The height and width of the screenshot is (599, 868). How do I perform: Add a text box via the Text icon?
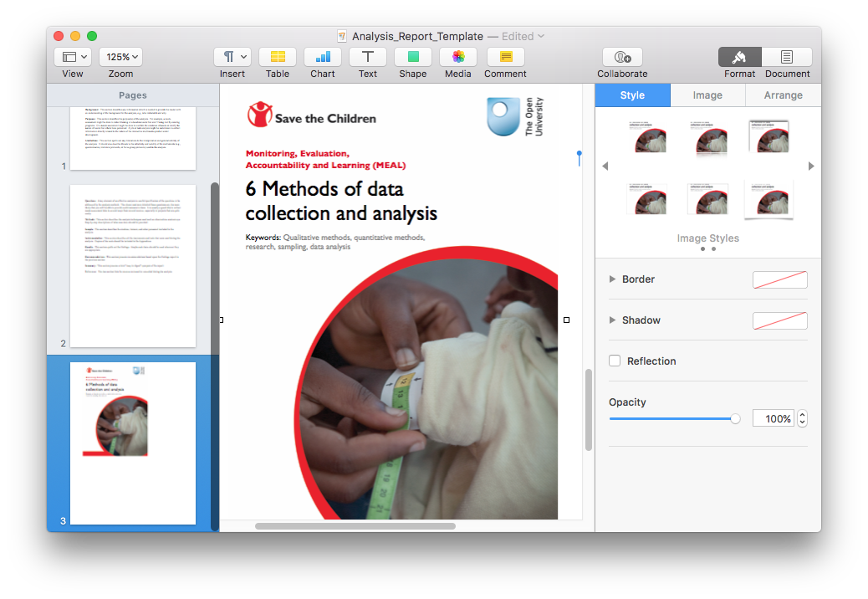[367, 57]
